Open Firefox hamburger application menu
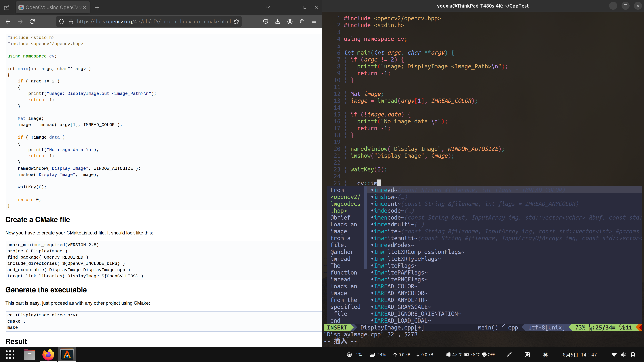This screenshot has height=362, width=644. 314,21
